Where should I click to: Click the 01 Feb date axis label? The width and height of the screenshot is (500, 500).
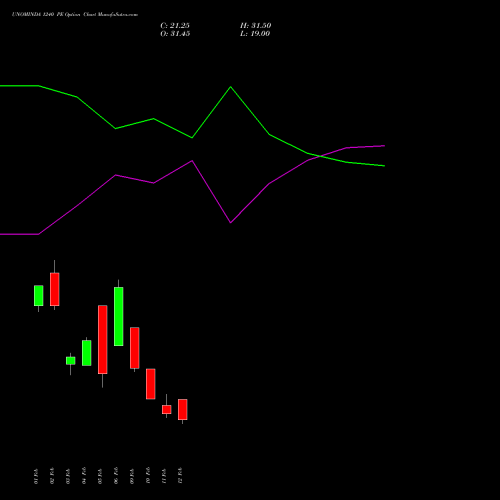(x=36, y=476)
